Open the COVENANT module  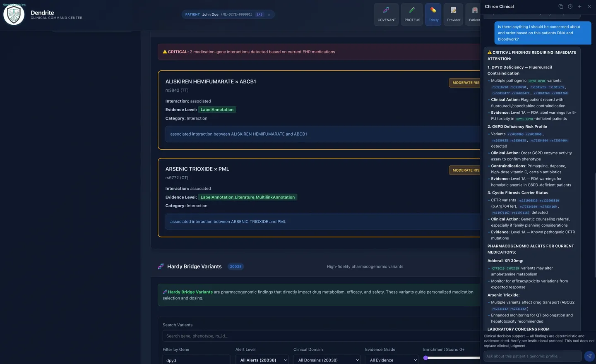386,14
